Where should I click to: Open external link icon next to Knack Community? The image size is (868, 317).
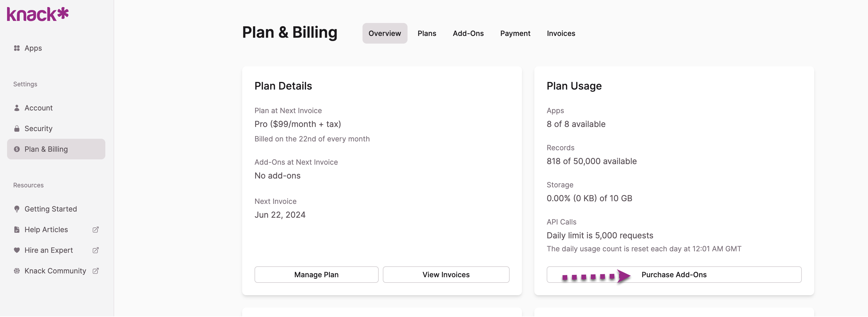click(x=95, y=271)
